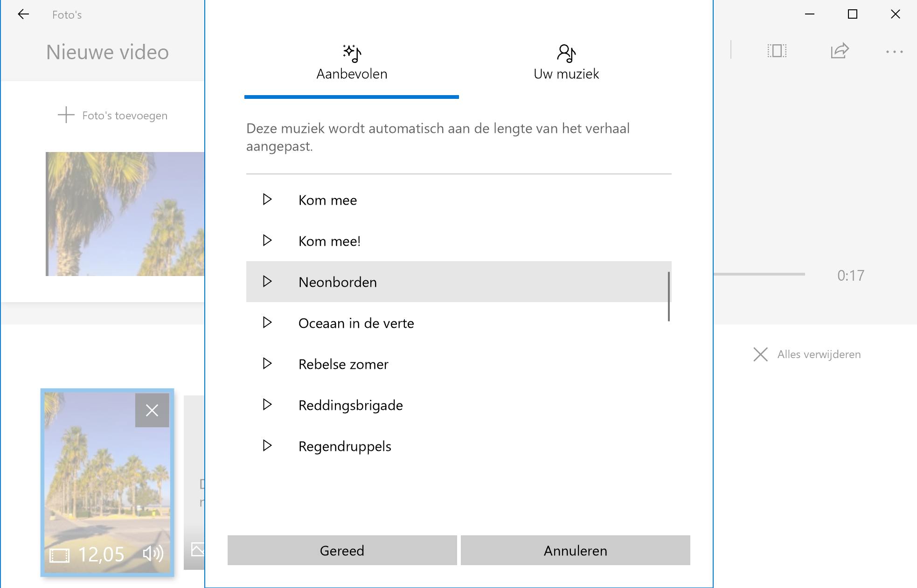Click the share icon in toolbar
917x588 pixels.
pyautogui.click(x=840, y=51)
